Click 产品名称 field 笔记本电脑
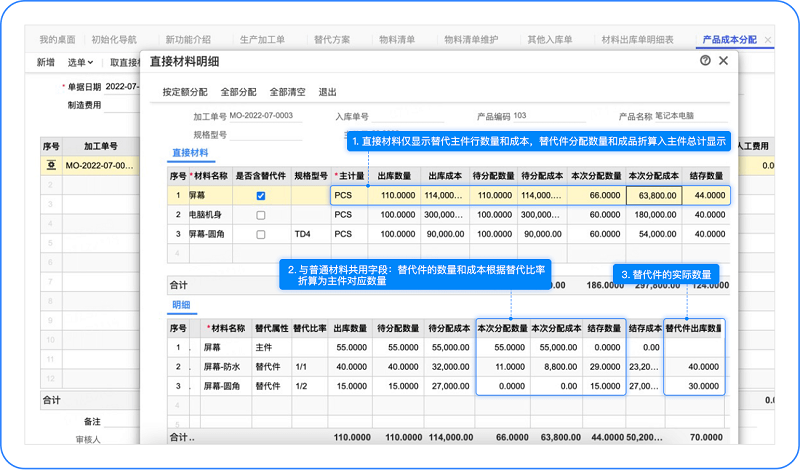800x470 pixels. point(691,116)
